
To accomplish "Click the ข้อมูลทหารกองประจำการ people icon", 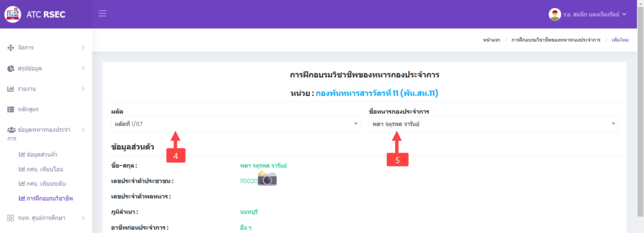I will click(11, 130).
